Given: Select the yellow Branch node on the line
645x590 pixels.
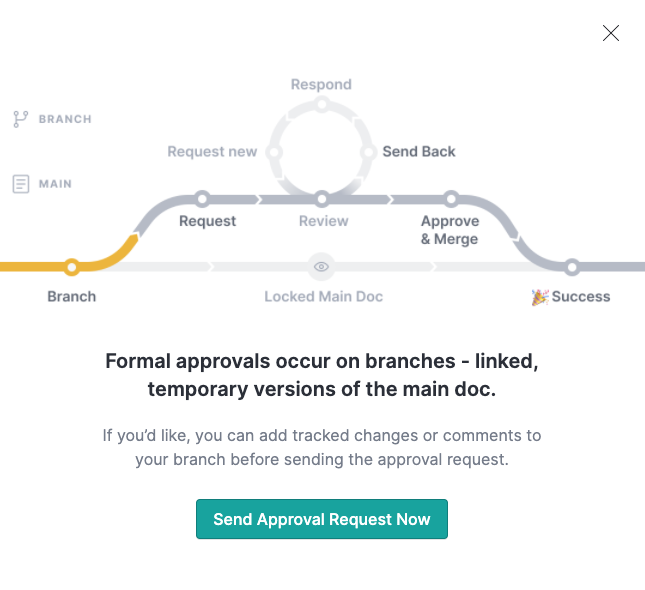Looking at the screenshot, I should (x=72, y=267).
